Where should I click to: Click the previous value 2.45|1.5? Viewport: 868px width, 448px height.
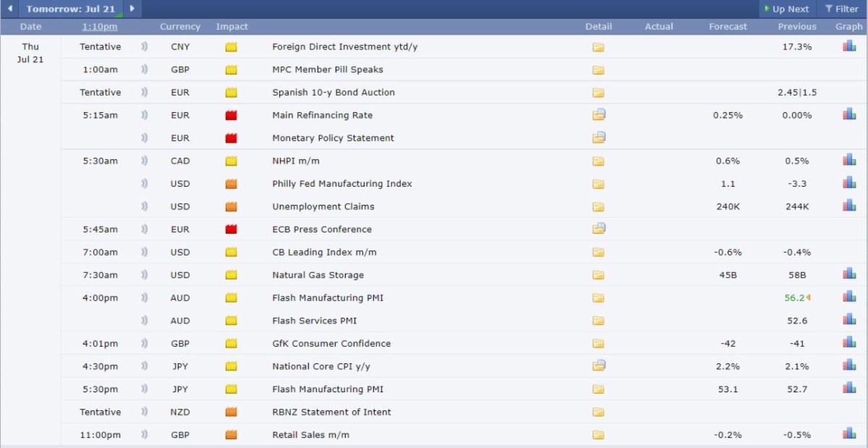[x=797, y=93]
